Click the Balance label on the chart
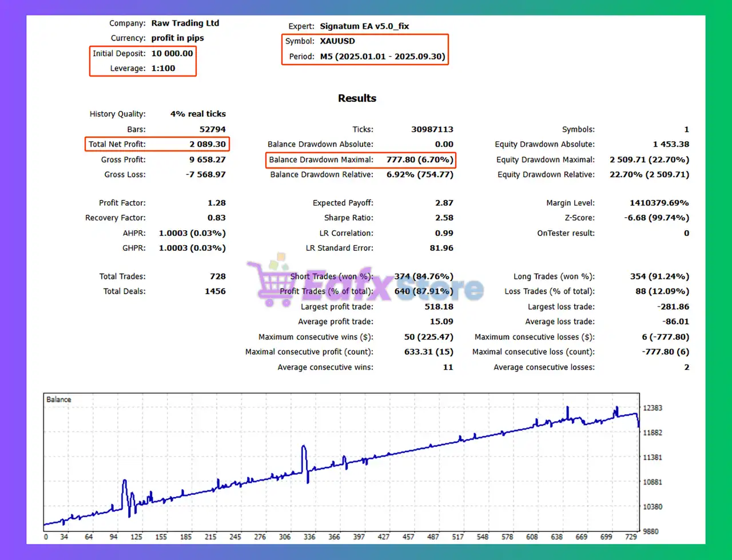The width and height of the screenshot is (732, 560). click(58, 399)
